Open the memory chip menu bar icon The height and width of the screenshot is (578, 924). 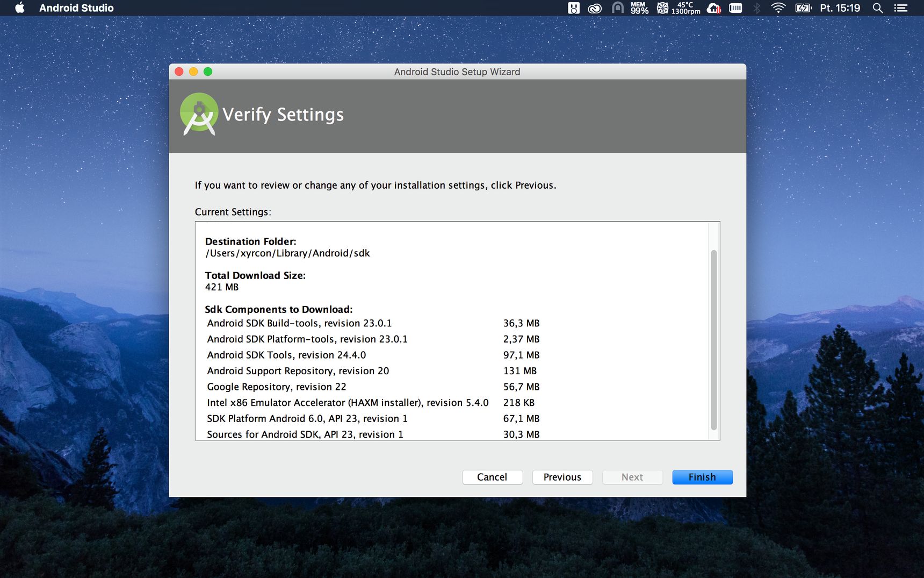735,8
